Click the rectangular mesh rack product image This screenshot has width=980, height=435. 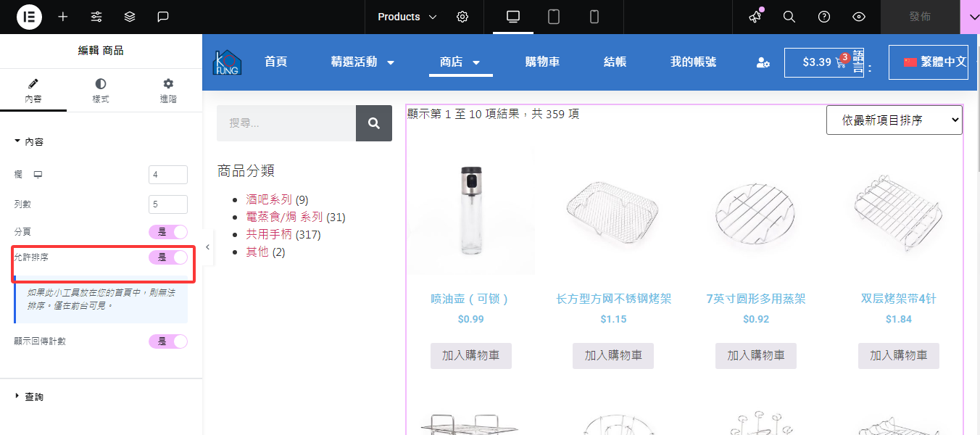(614, 210)
